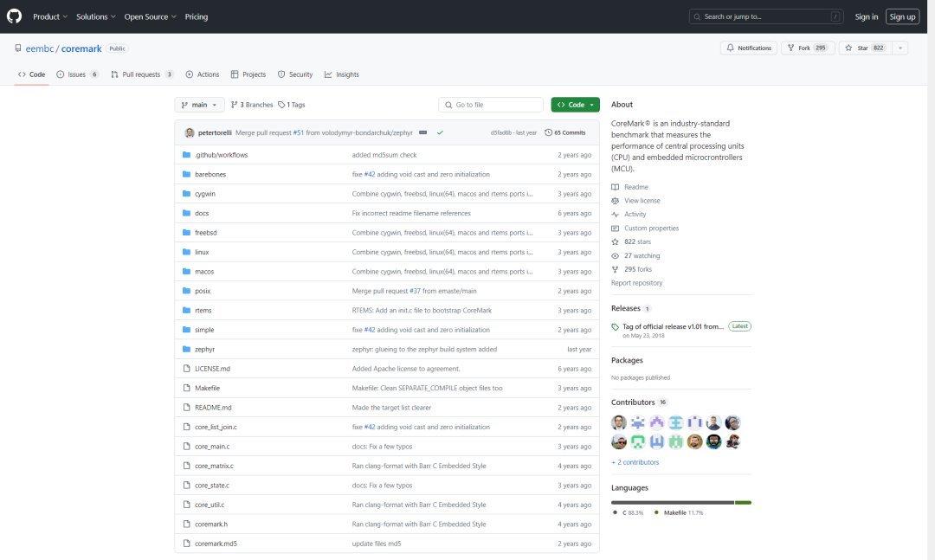The width and height of the screenshot is (935, 560).
Task: Star the coremark repository
Action: click(x=865, y=48)
